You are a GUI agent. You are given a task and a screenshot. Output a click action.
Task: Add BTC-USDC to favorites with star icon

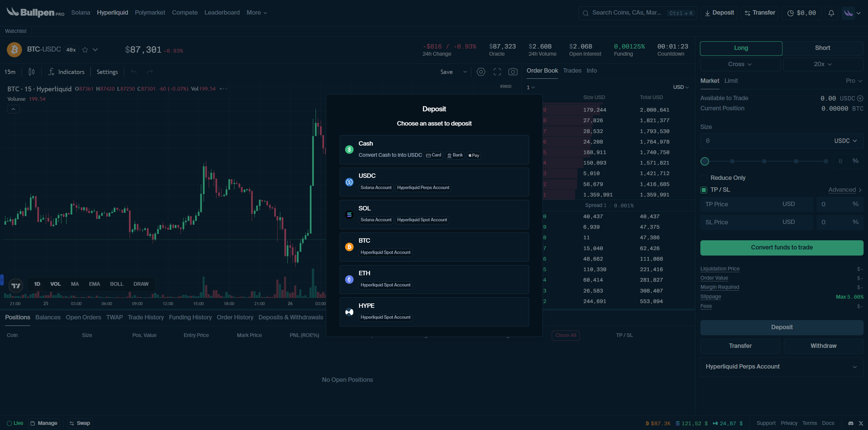[x=85, y=50]
